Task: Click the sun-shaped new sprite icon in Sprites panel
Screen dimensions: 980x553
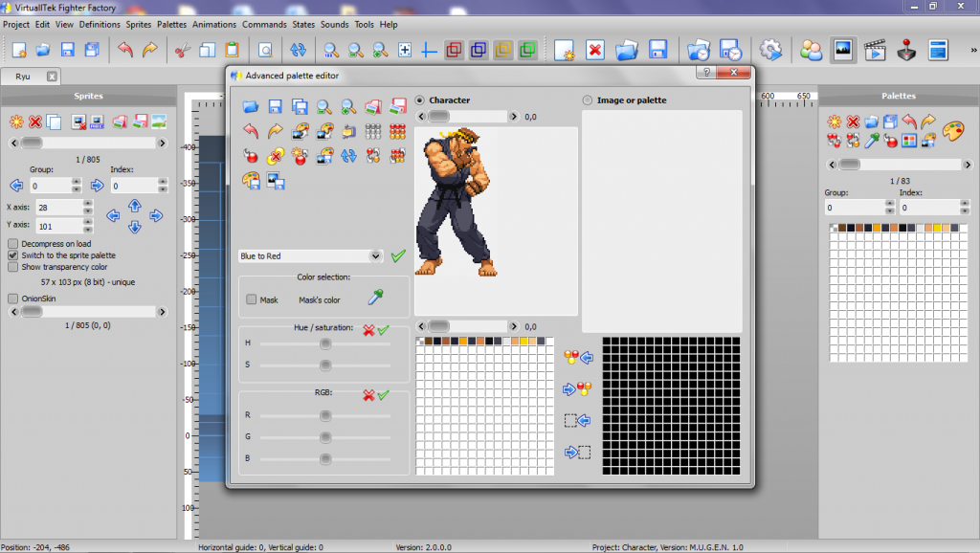Action: 16,122
